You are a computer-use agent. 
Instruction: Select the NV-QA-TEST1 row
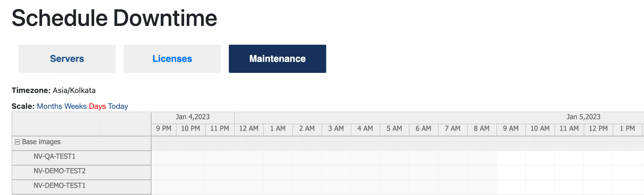tap(54, 156)
